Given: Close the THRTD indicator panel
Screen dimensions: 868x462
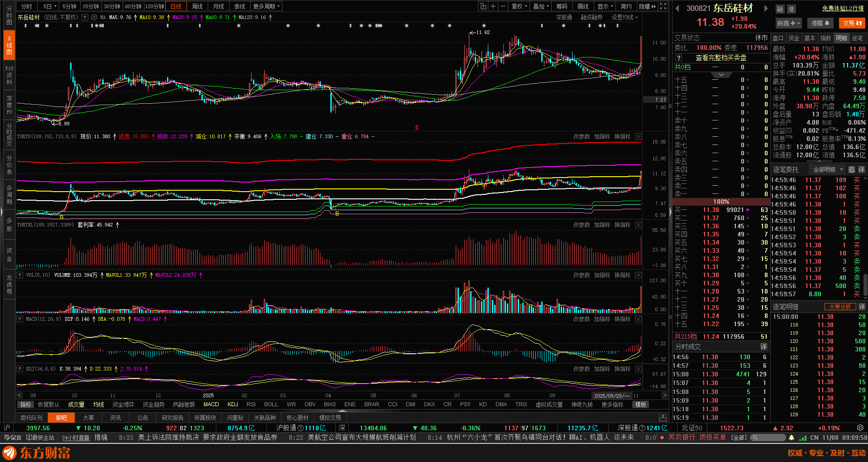Looking at the screenshot, I should pos(638,136).
